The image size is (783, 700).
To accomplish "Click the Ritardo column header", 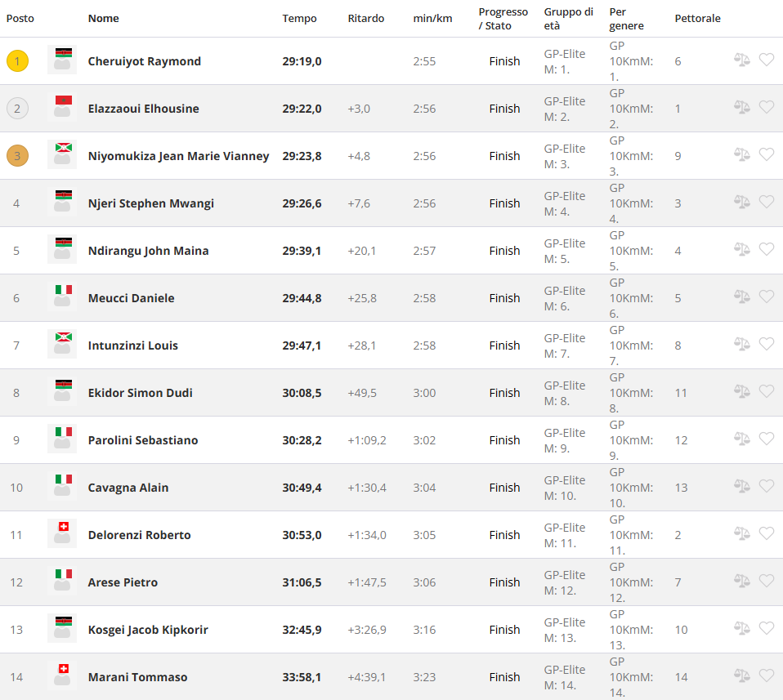I will 365,18.
